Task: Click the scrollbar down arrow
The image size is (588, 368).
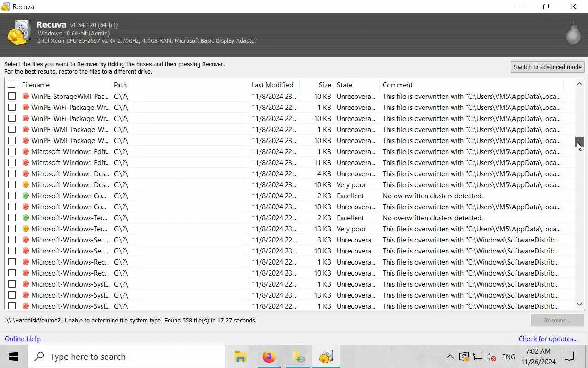Action: point(579,304)
